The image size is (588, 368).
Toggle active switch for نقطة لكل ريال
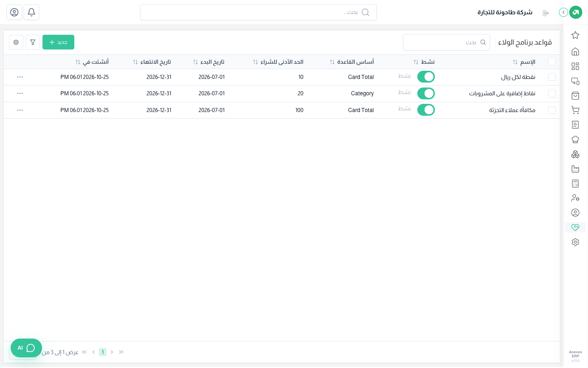coord(426,77)
